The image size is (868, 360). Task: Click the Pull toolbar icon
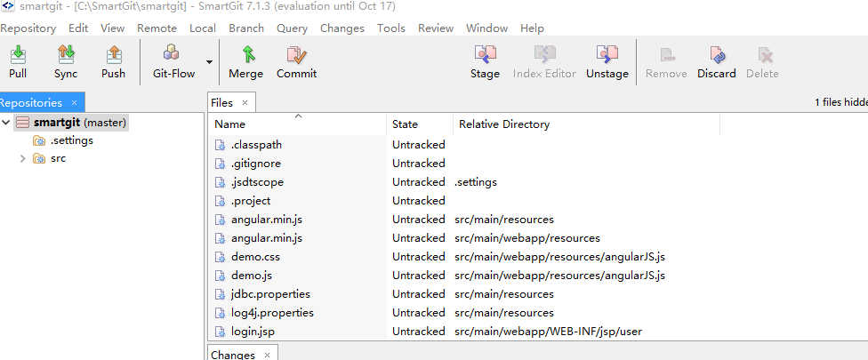tap(18, 54)
